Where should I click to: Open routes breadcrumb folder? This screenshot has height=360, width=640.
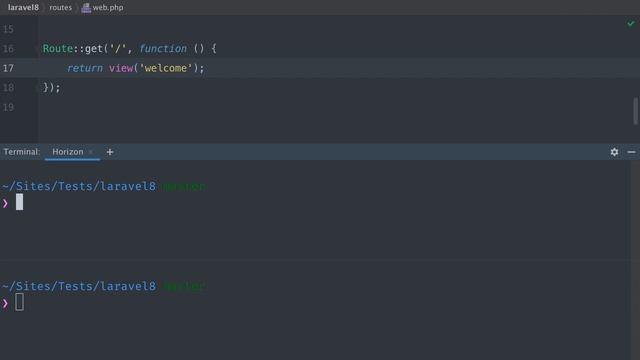(60, 7)
